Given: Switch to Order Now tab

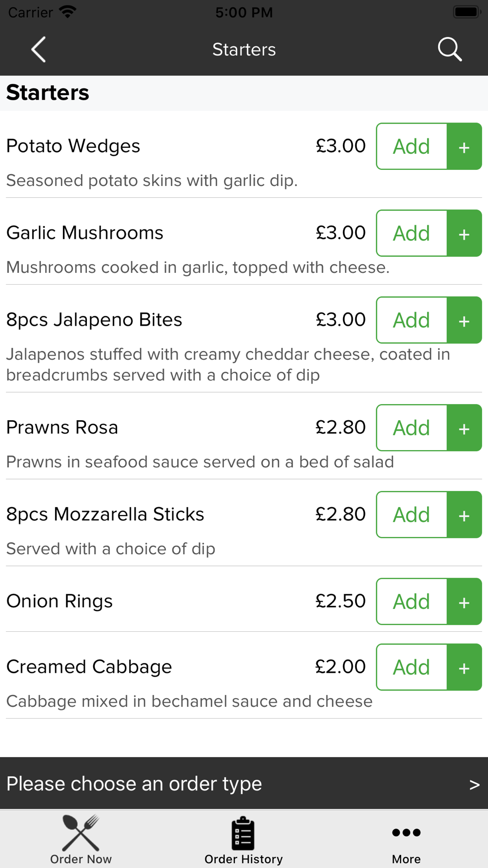Looking at the screenshot, I should tap(81, 840).
